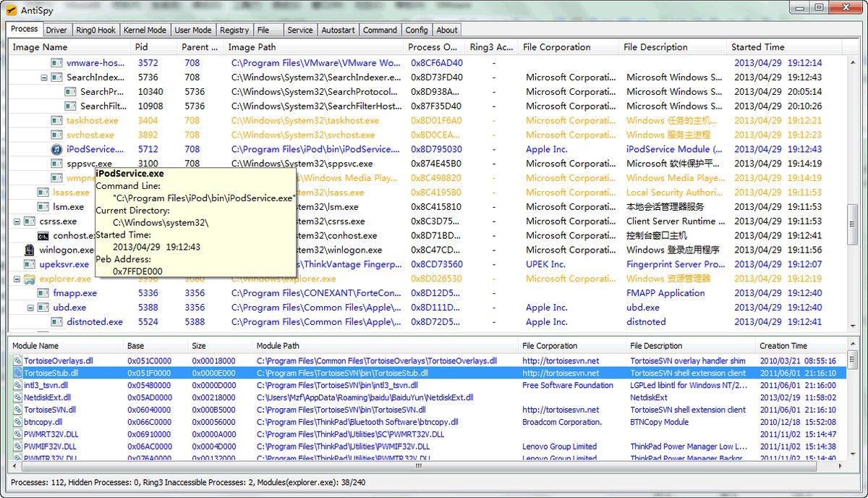Sort modules by Size column header

220,346
